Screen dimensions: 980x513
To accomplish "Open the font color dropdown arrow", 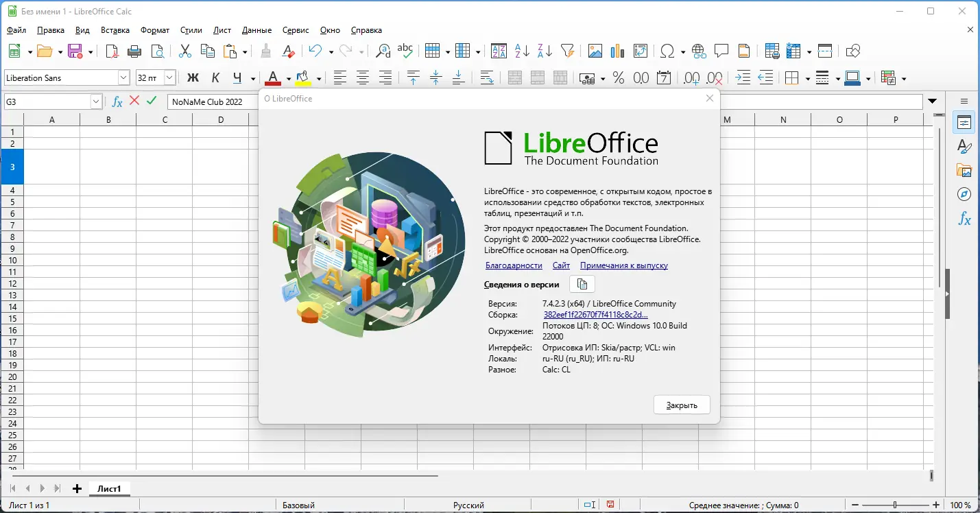I will point(288,79).
